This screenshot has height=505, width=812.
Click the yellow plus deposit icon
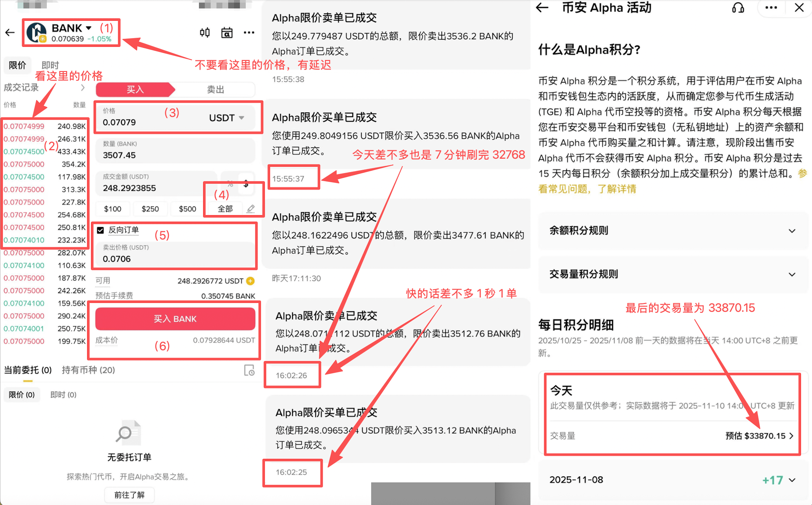250,281
